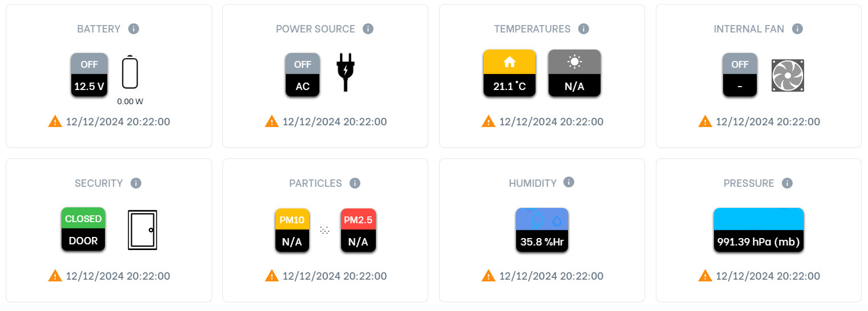The width and height of the screenshot is (868, 311).
Task: Click the HUMIDITY info icon
Action: click(x=569, y=182)
